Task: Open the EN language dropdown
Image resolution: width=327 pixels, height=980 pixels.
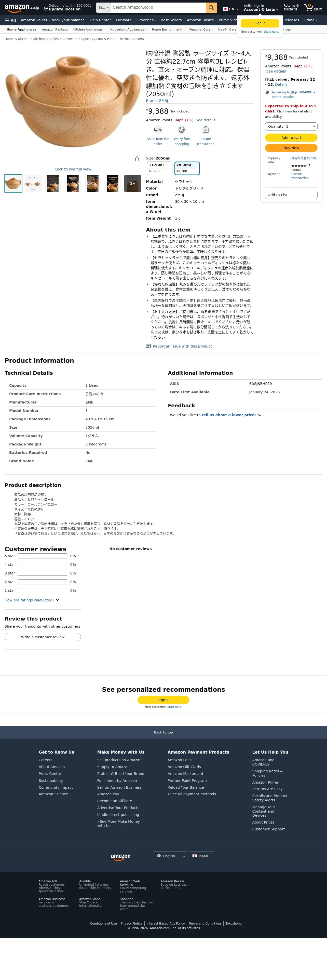Action: click(231, 9)
